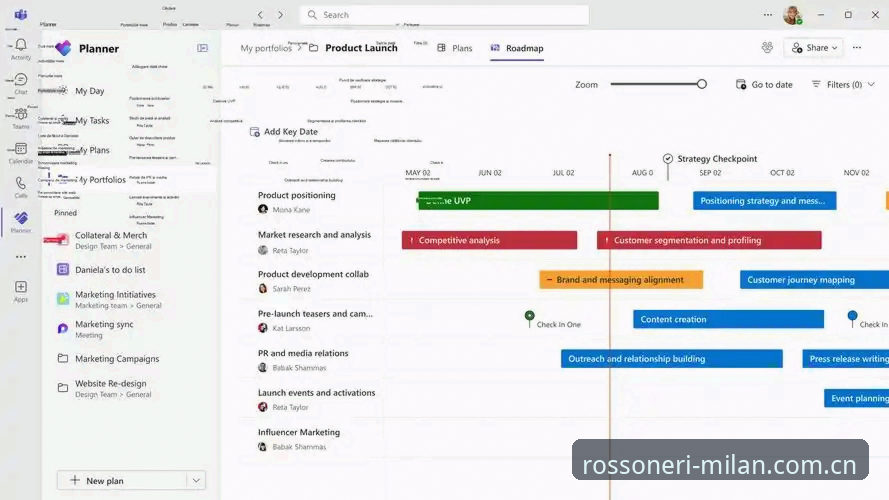Click the Zoom slider track

point(656,84)
